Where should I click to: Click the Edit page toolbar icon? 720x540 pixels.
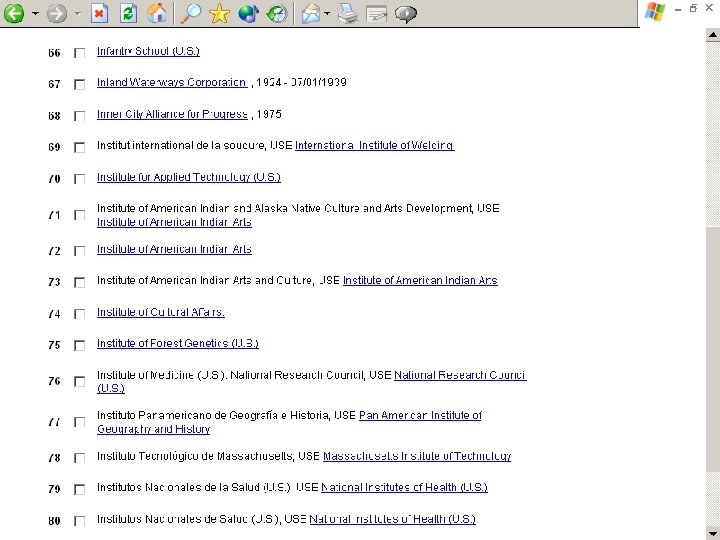(x=377, y=13)
